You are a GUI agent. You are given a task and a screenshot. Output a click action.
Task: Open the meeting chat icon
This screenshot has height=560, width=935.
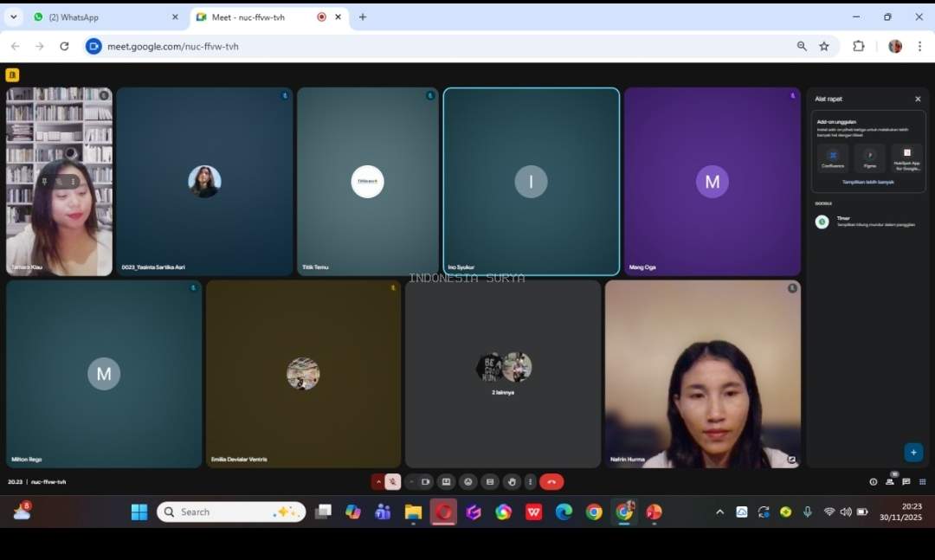(906, 482)
